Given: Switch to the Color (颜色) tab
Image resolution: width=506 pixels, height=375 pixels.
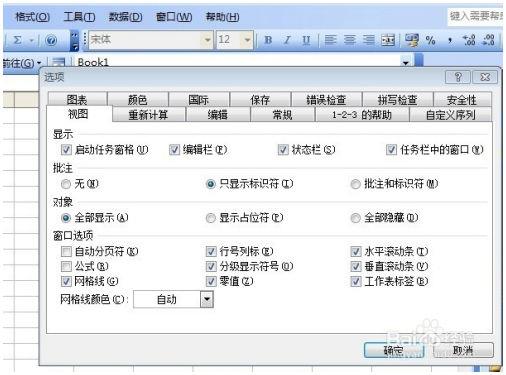Looking at the screenshot, I should click(x=138, y=100).
